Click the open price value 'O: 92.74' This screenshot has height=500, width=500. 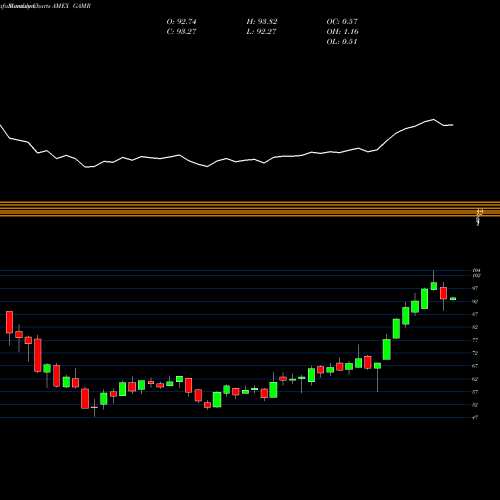[x=181, y=22]
